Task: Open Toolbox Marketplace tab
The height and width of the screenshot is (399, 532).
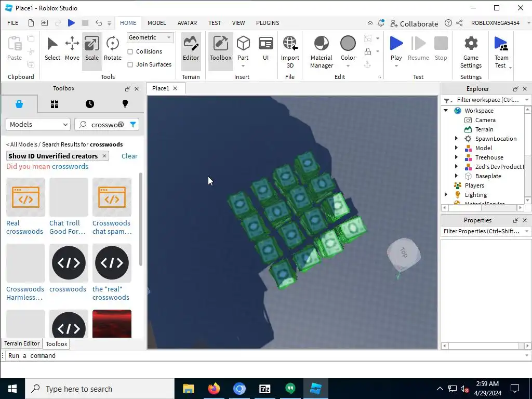Action: pyautogui.click(x=19, y=104)
